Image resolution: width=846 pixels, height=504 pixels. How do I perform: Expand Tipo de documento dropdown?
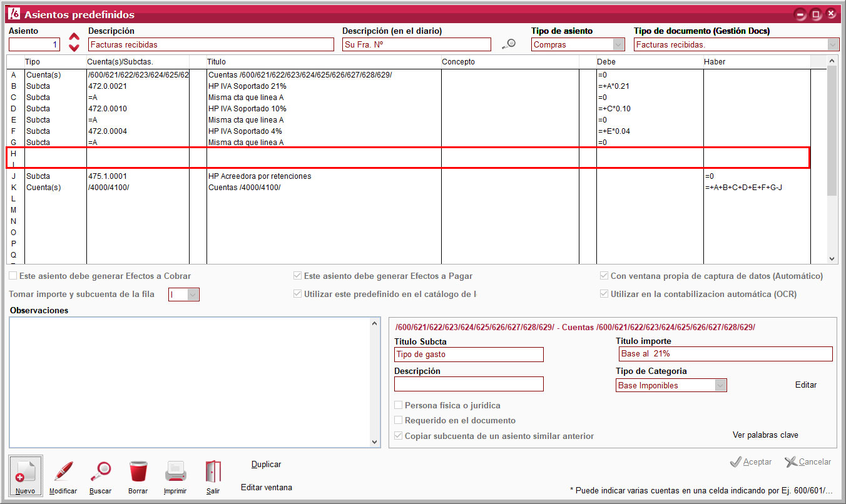pyautogui.click(x=833, y=44)
